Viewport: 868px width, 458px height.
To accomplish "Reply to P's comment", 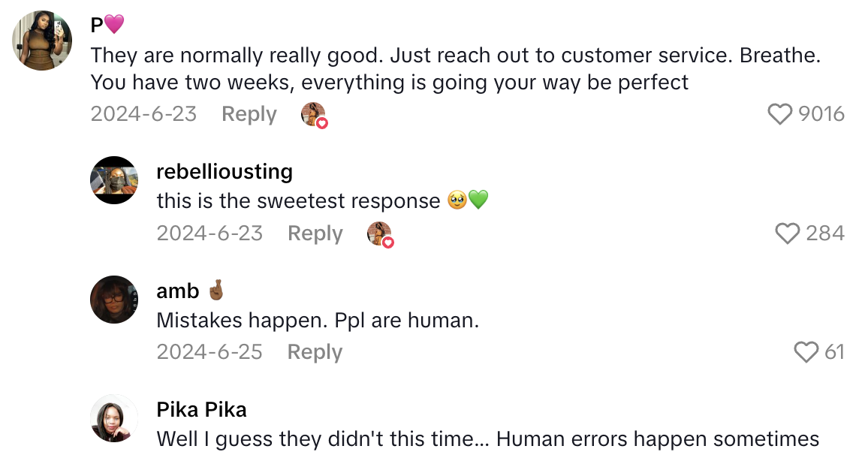I will [249, 114].
